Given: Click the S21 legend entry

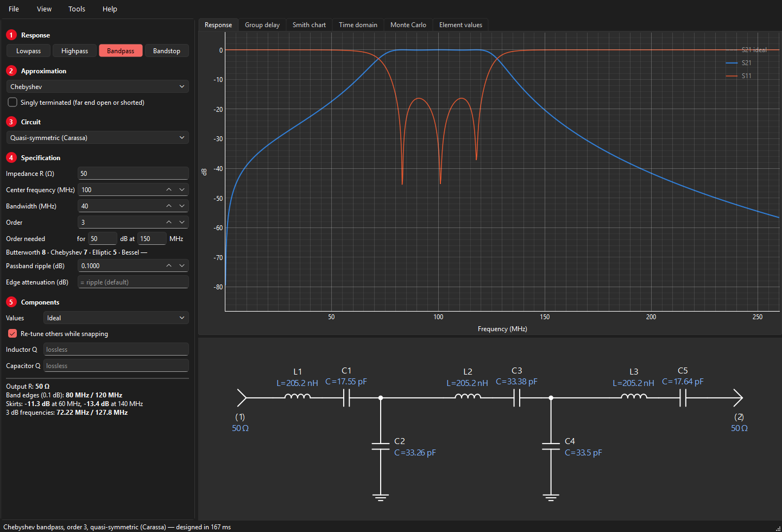Looking at the screenshot, I should click(x=739, y=63).
